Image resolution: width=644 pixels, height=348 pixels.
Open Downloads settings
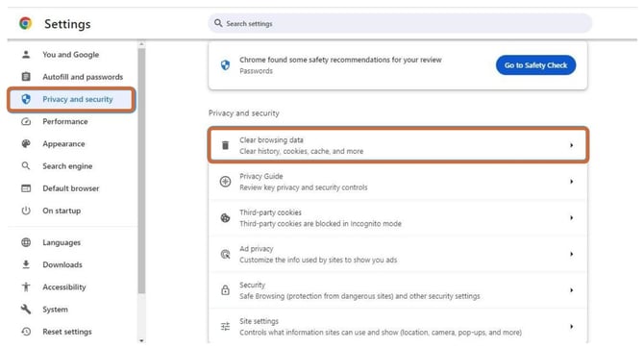pos(62,264)
